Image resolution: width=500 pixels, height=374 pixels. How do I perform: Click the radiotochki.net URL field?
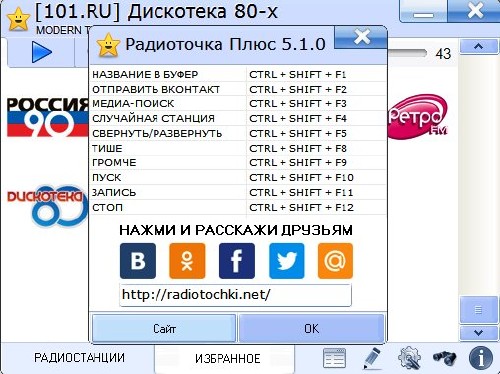click(235, 295)
